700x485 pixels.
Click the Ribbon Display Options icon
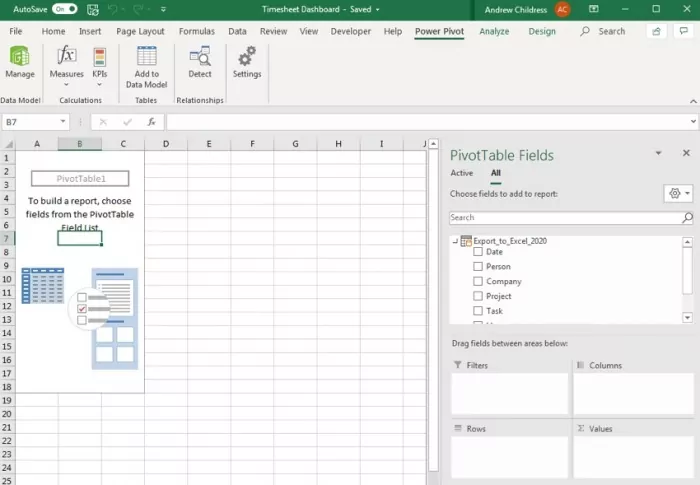pos(593,9)
